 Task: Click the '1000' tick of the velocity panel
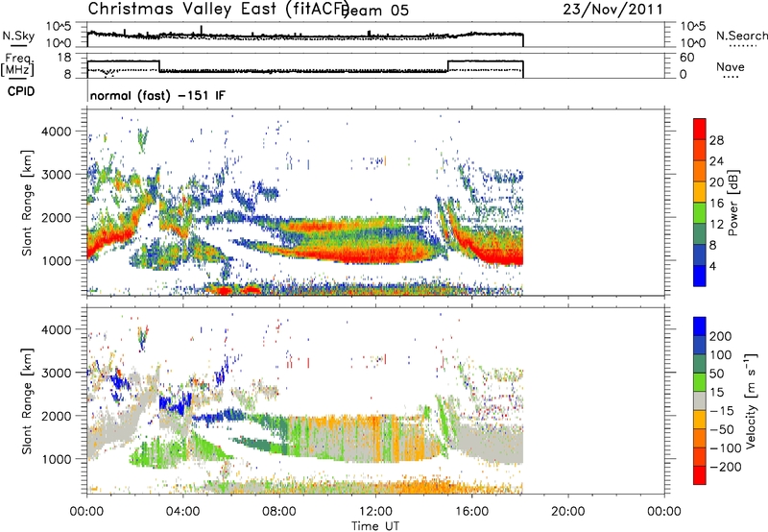pyautogui.click(x=56, y=459)
